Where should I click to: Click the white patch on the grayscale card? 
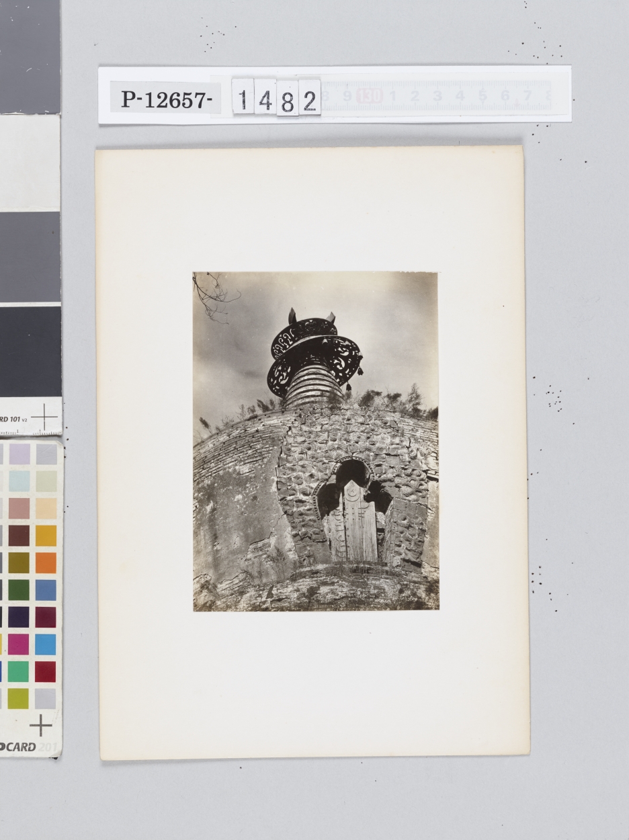coord(30,163)
